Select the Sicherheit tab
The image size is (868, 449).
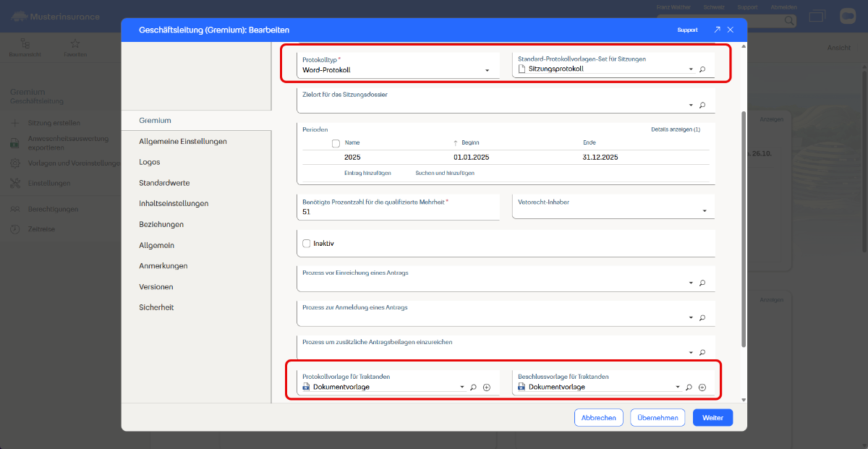pyautogui.click(x=156, y=307)
